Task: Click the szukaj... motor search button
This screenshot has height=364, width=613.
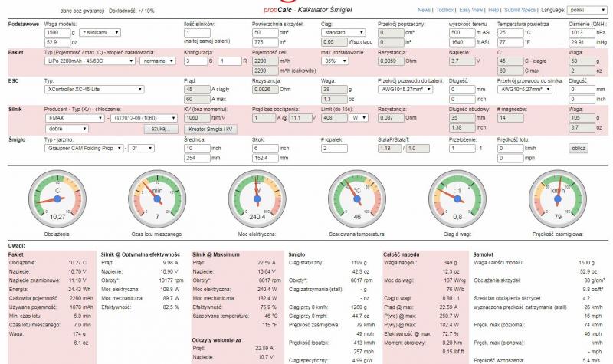Action: point(162,130)
